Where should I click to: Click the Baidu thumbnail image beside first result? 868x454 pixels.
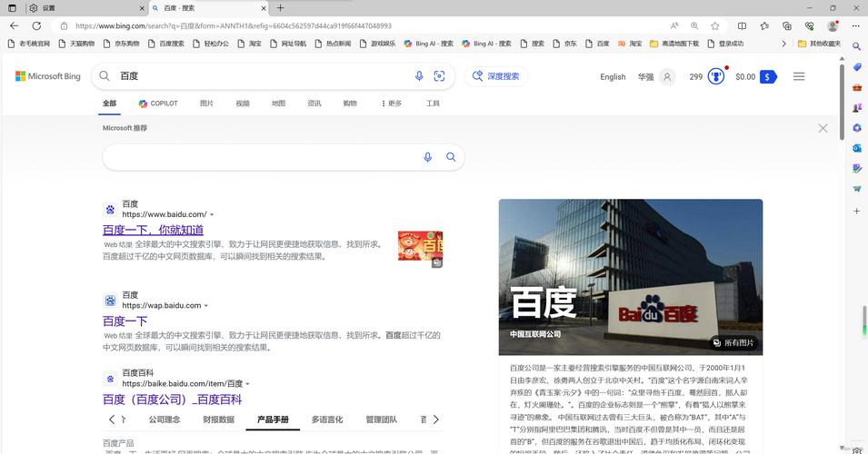[x=420, y=246]
